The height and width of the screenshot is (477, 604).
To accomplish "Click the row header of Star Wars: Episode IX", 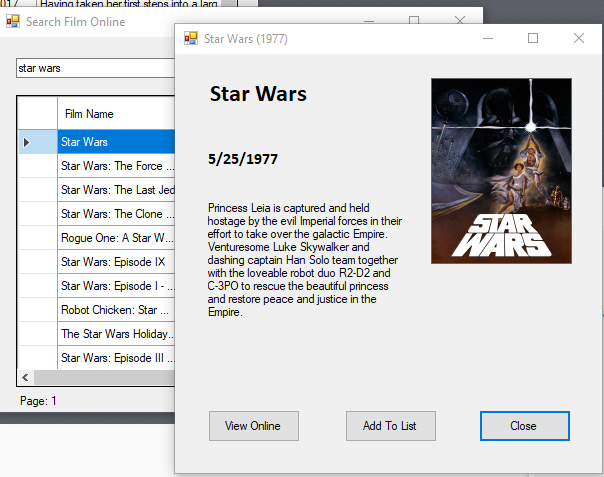I will 38,262.
